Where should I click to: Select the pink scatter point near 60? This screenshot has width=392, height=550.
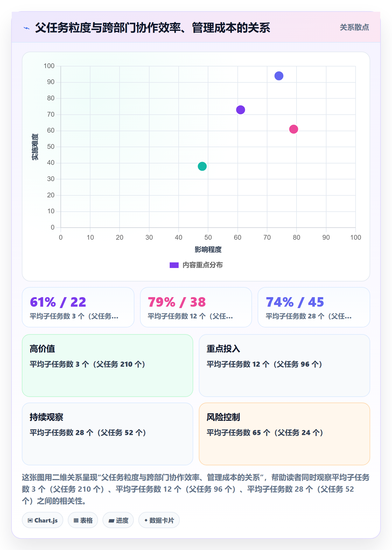tap(293, 129)
